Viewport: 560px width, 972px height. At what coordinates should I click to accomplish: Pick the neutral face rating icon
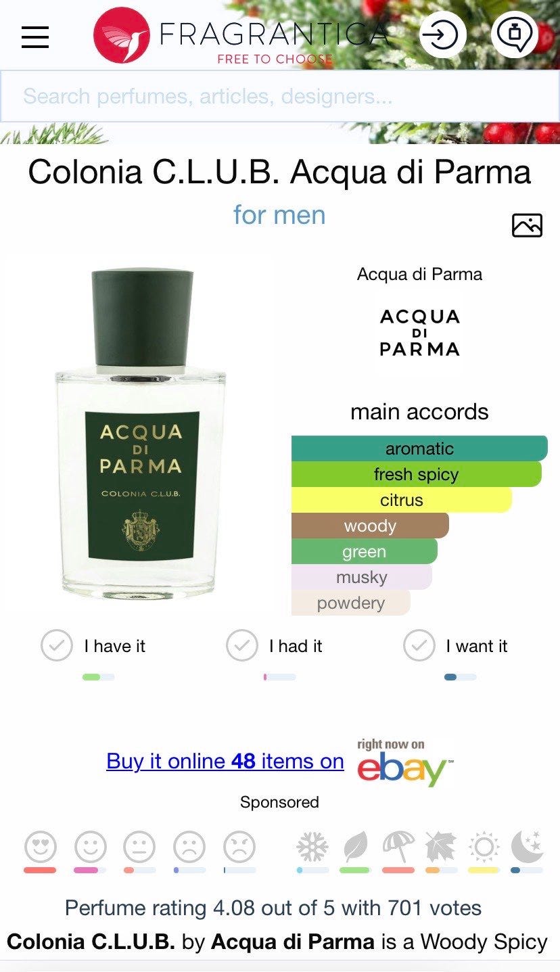(139, 846)
